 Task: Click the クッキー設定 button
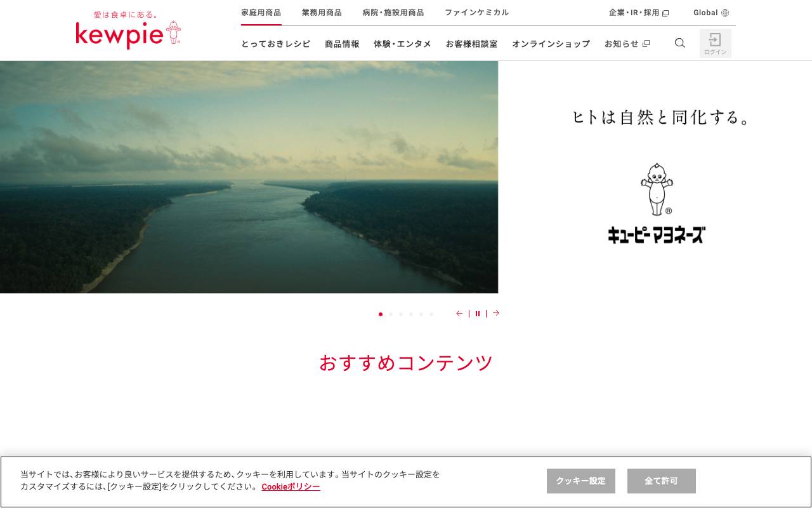point(580,481)
